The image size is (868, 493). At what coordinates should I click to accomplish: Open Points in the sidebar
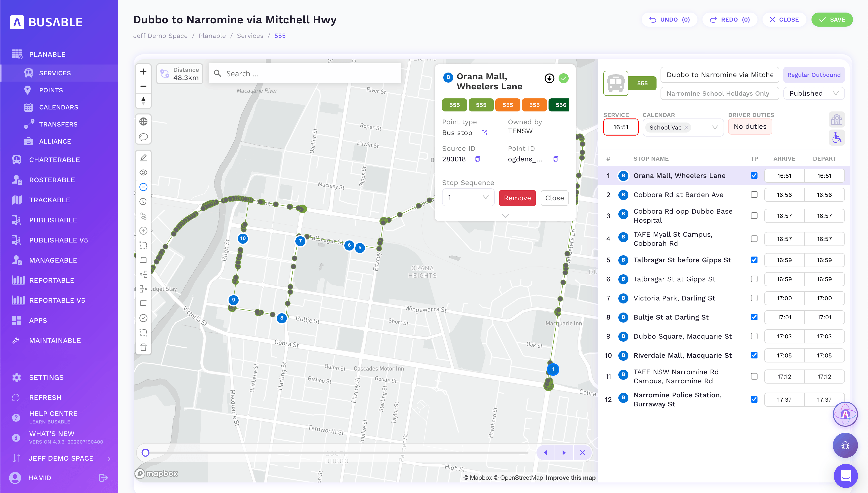click(51, 90)
